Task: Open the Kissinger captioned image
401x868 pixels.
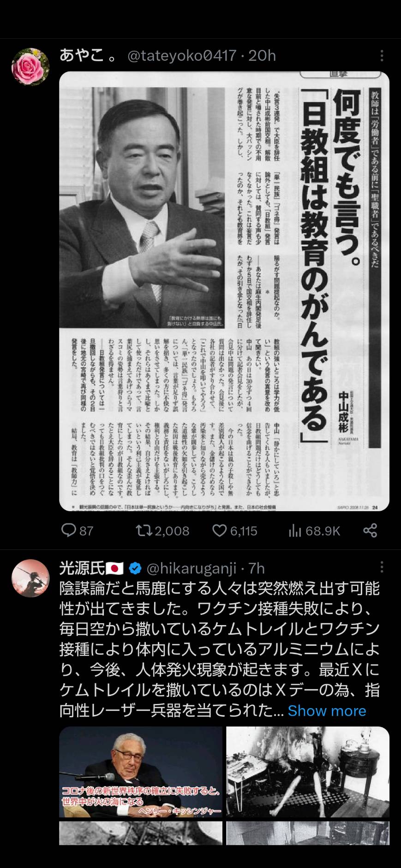Action: tap(141, 772)
